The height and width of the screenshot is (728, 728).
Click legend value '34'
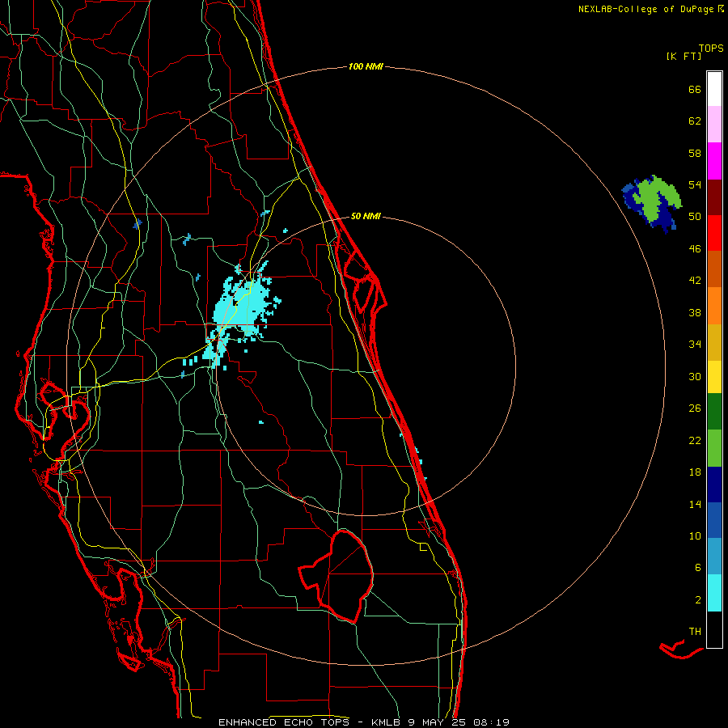695,345
